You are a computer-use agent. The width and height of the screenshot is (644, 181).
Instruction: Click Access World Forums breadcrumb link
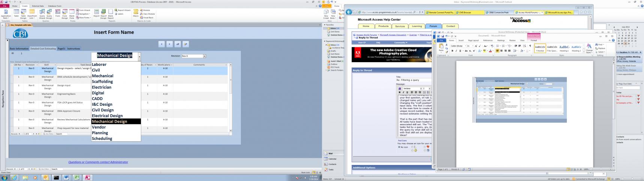[x=366, y=34]
